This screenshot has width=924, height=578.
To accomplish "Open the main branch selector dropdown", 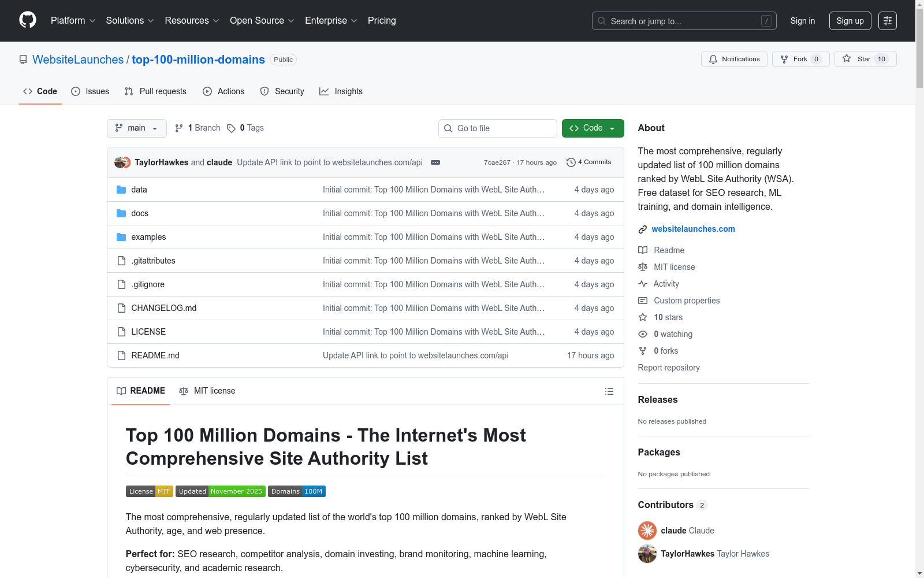I will point(137,128).
